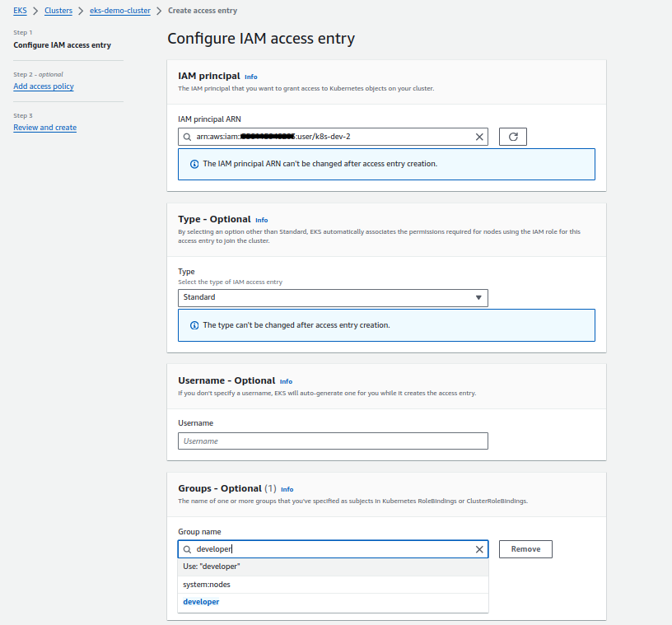Click the info icon in type change notice
The width and height of the screenshot is (672, 625).
click(x=194, y=325)
